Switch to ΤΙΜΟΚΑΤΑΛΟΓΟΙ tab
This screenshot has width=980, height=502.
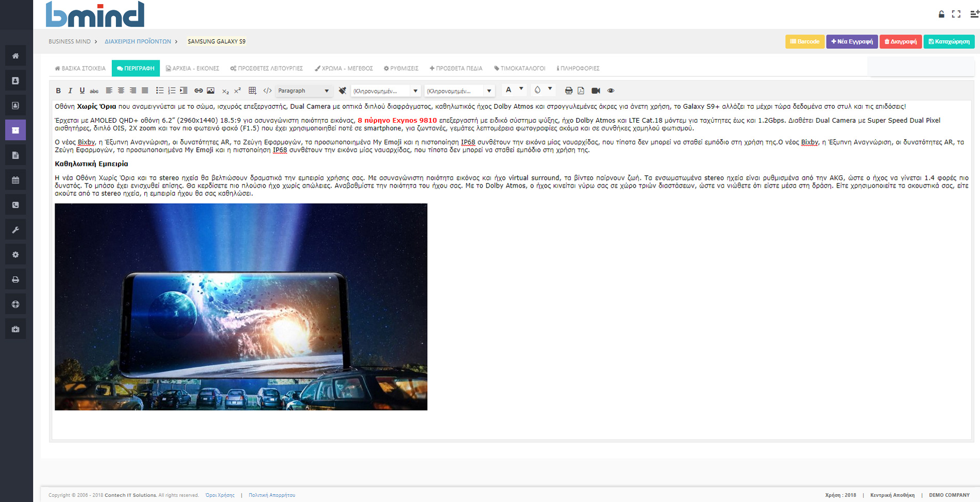tap(519, 68)
